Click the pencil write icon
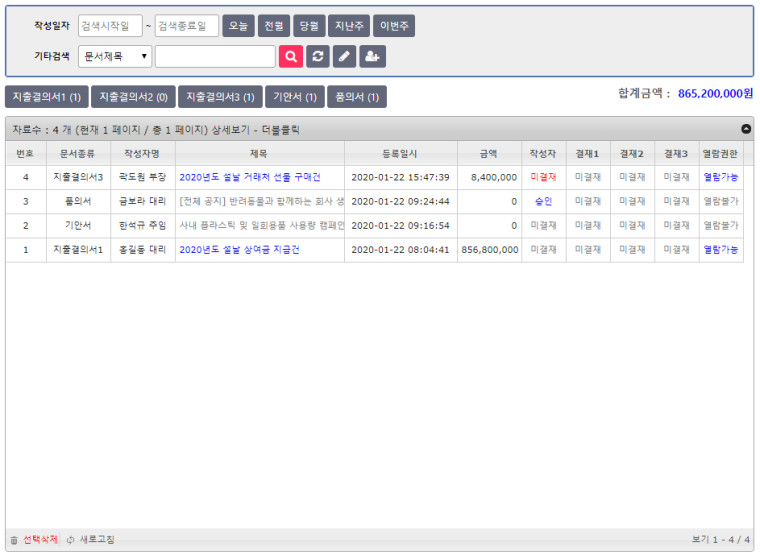The image size is (760, 559). point(345,57)
